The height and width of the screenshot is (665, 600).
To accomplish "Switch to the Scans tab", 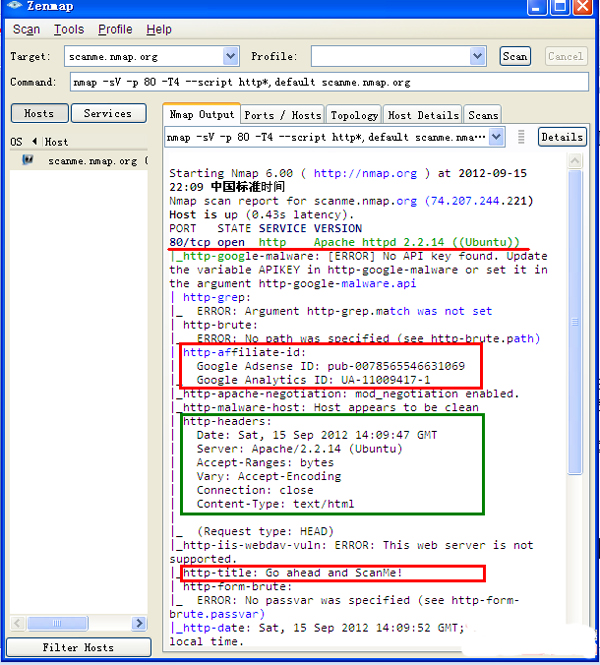I will 483,115.
